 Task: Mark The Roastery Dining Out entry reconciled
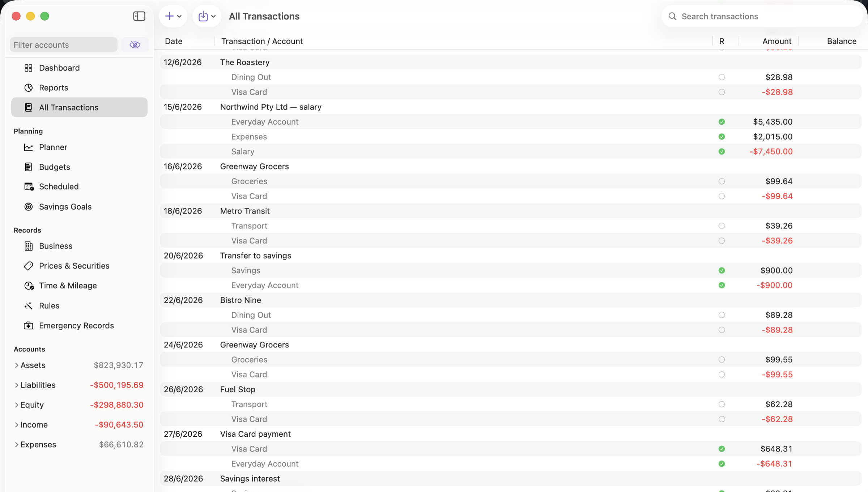click(x=722, y=77)
